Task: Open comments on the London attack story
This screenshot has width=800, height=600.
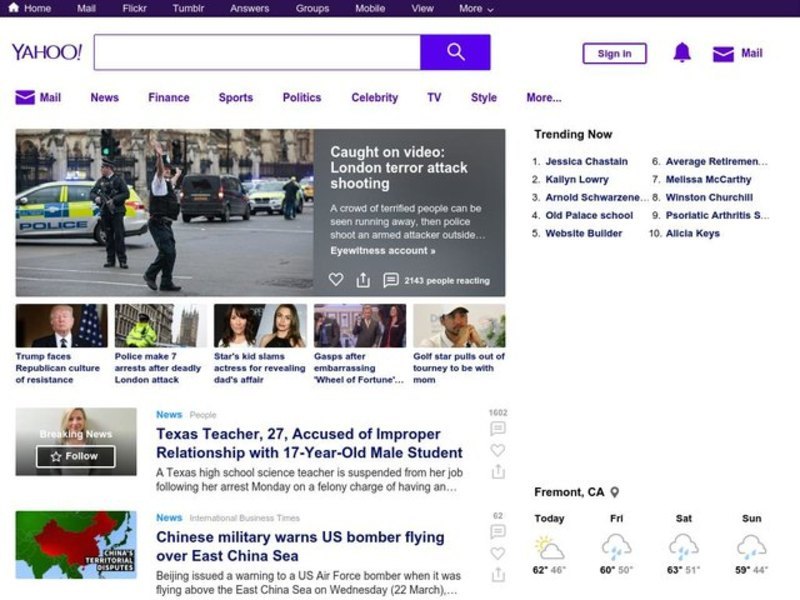Action: (x=391, y=280)
